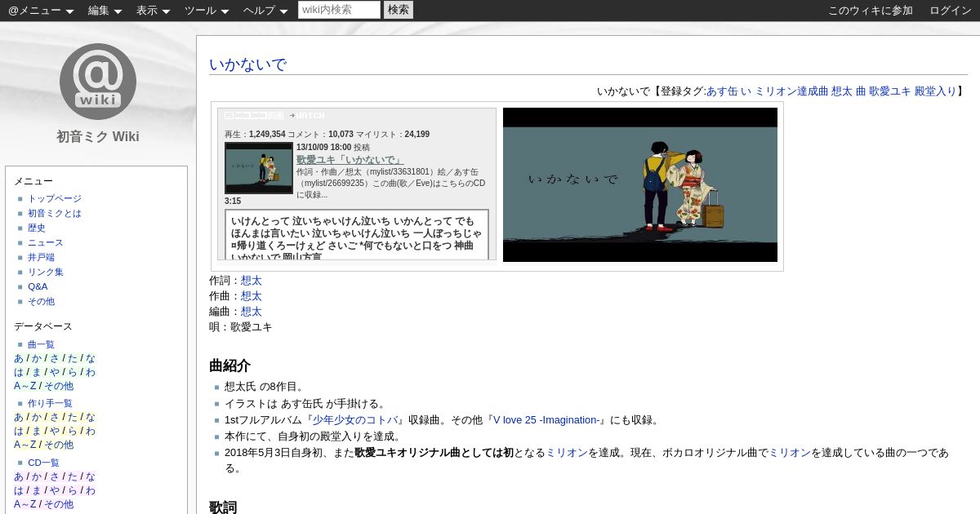Open ミリオン link after 初となる
The image size is (980, 514).
pyautogui.click(x=567, y=453)
